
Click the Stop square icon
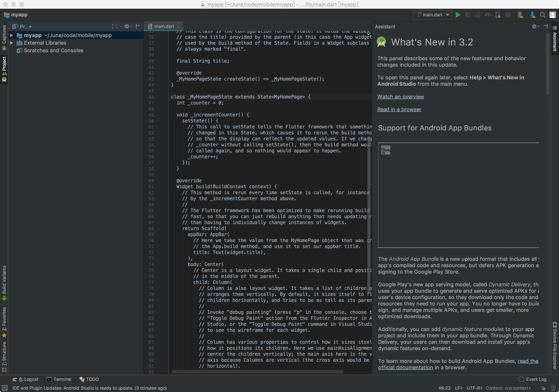(508, 15)
